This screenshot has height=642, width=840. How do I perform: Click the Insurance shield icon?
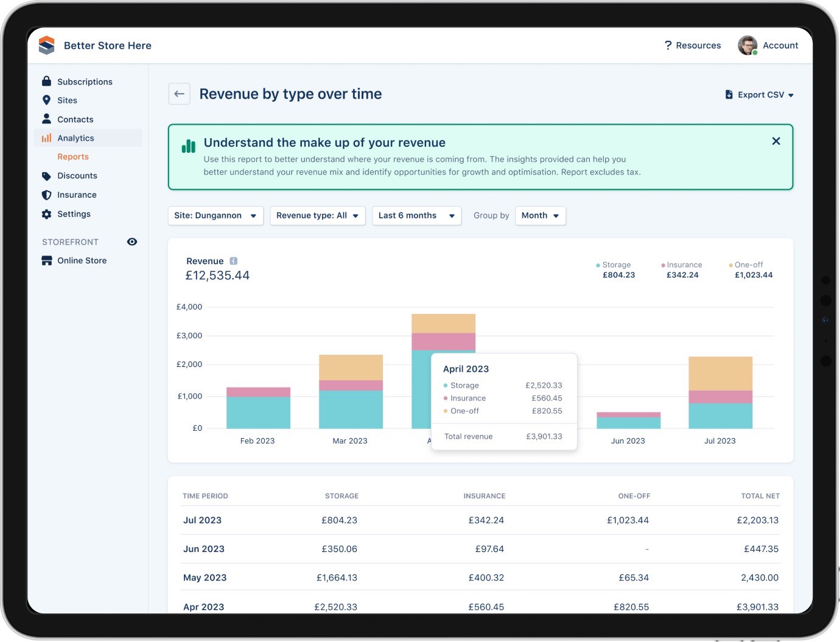point(46,194)
